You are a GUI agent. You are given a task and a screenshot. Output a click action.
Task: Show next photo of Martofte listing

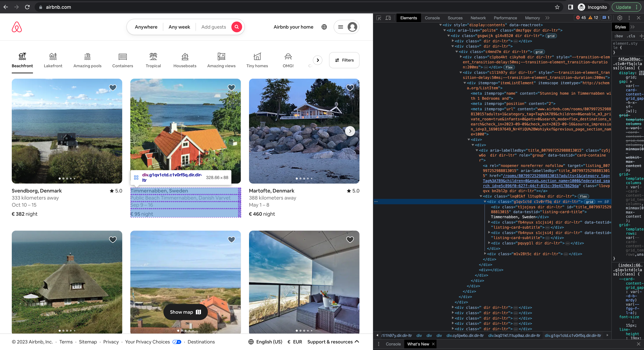click(350, 131)
